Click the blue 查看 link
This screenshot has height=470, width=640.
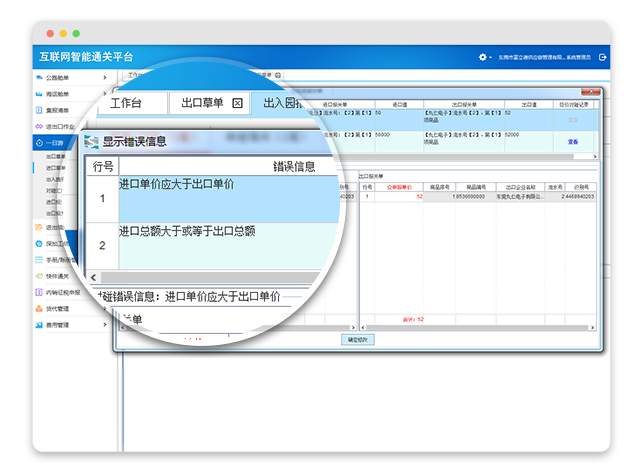pos(573,142)
